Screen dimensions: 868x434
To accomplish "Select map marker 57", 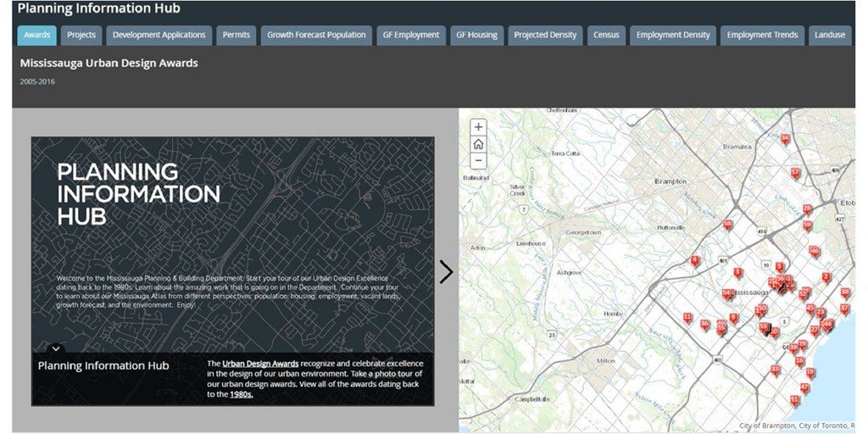I will pos(795,173).
